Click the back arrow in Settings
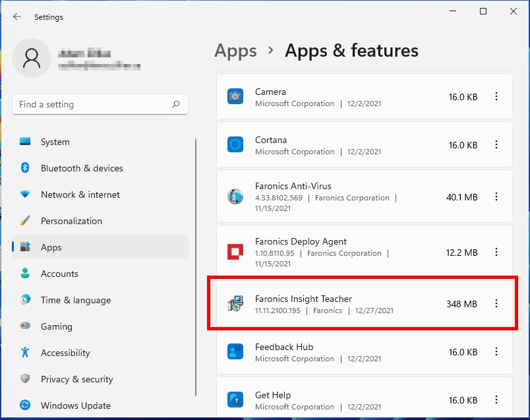530x420 pixels. [x=17, y=16]
